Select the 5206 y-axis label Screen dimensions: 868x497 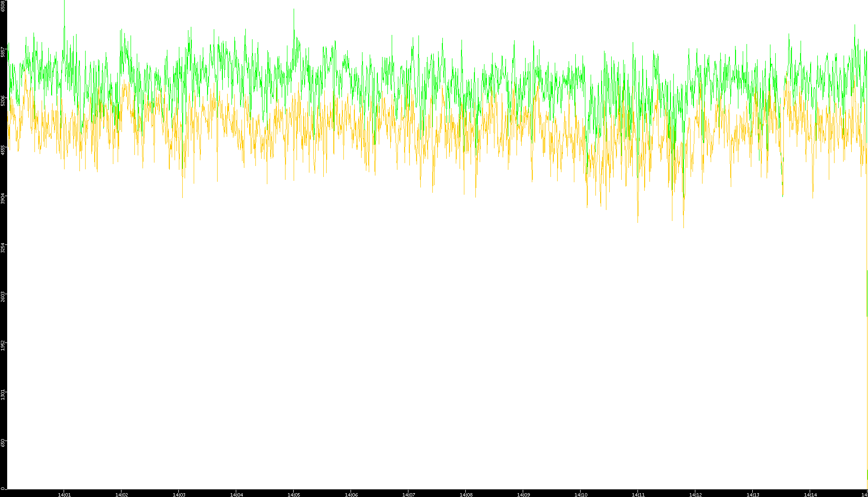[3, 100]
